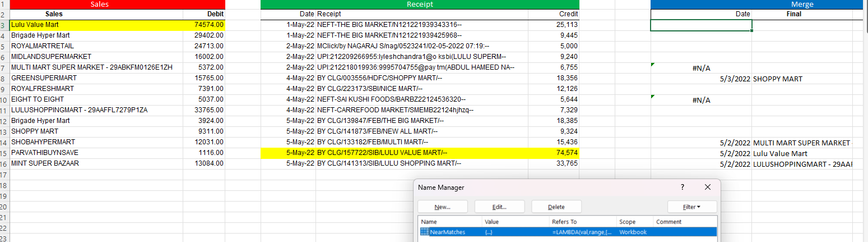Viewport: 868px width, 242px height.
Task: Click Delete button in Name Manager
Action: click(x=556, y=207)
